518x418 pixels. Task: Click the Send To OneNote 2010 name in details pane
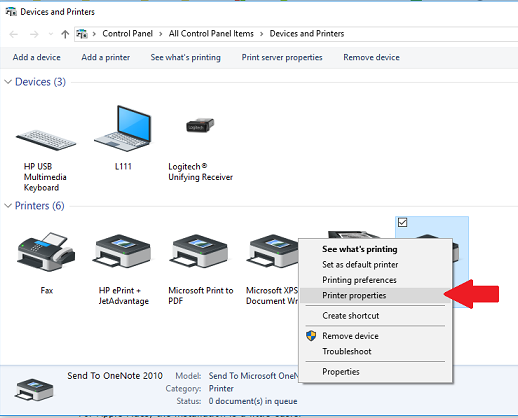[x=115, y=376]
